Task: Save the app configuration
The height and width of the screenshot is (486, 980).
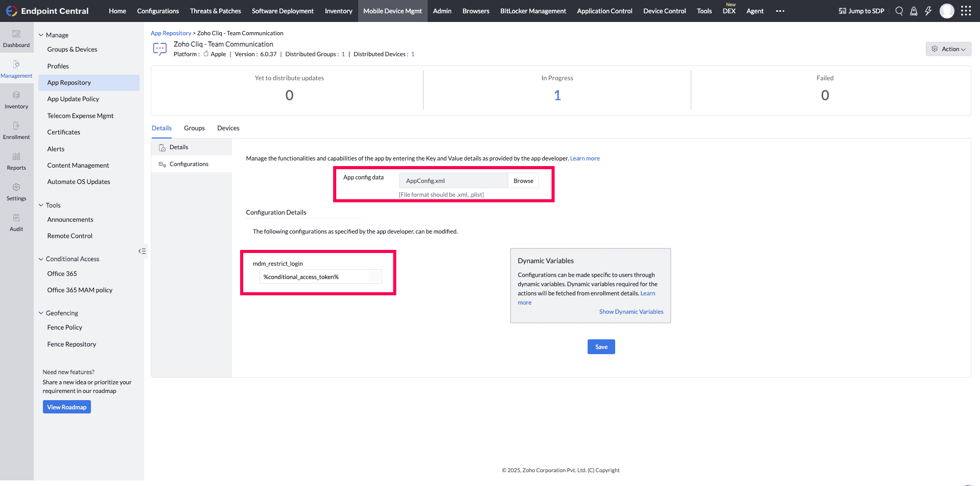Action: pyautogui.click(x=601, y=347)
